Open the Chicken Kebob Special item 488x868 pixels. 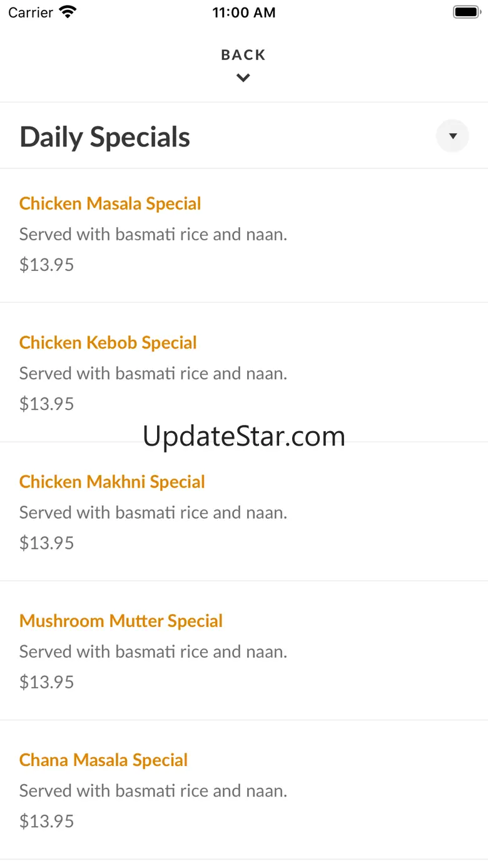[x=108, y=342]
